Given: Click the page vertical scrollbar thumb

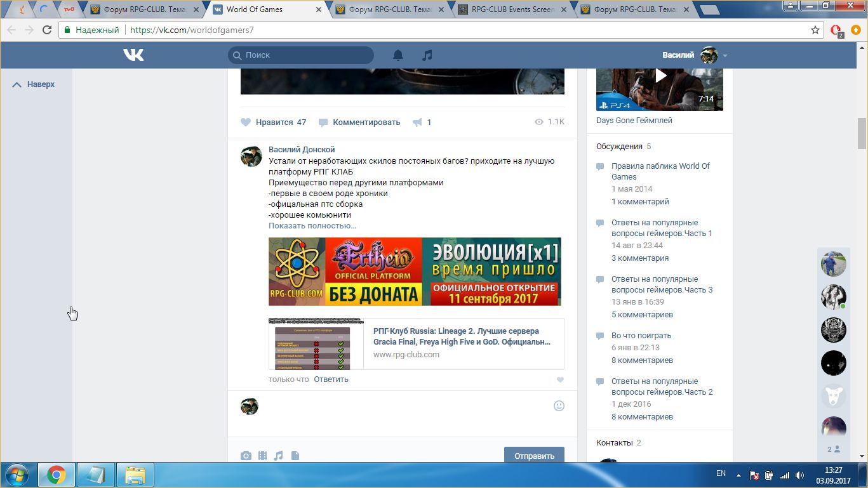Looking at the screenshot, I should (x=862, y=132).
